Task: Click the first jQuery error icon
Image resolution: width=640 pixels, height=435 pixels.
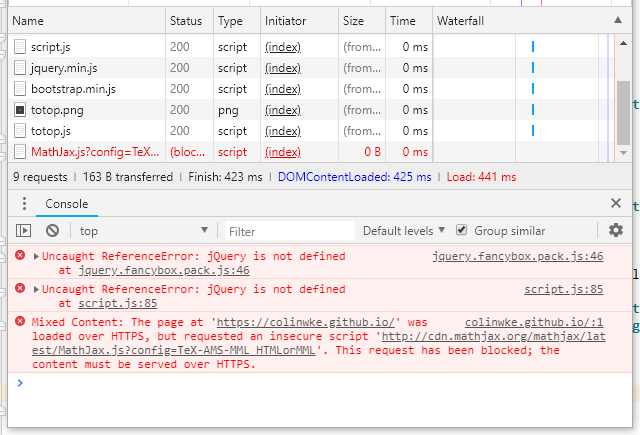Action: [19, 257]
